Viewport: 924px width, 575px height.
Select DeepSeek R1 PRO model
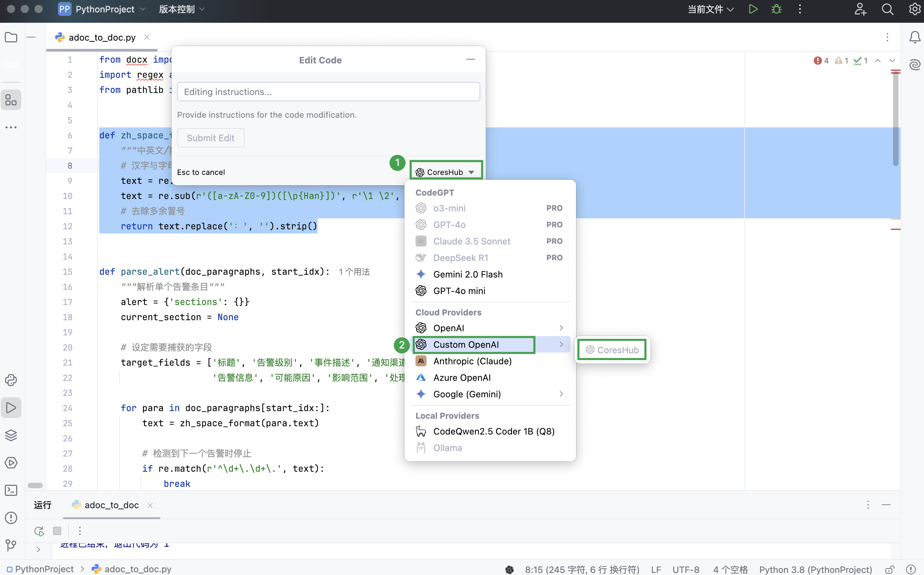tap(490, 258)
